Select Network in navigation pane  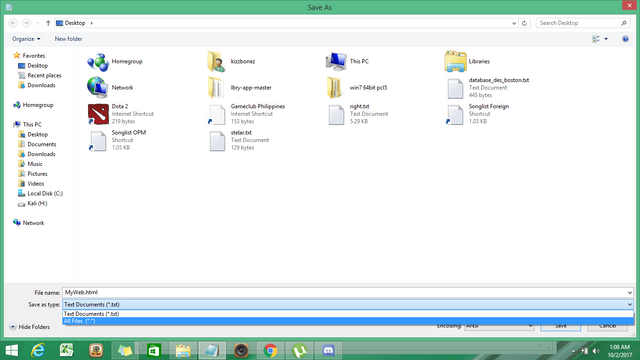tap(29, 223)
